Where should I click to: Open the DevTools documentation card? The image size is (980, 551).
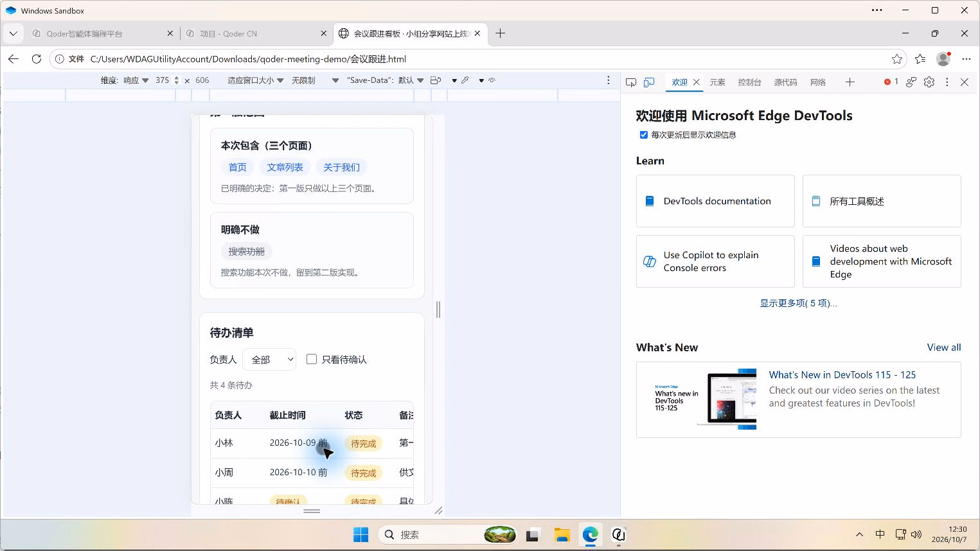(715, 201)
